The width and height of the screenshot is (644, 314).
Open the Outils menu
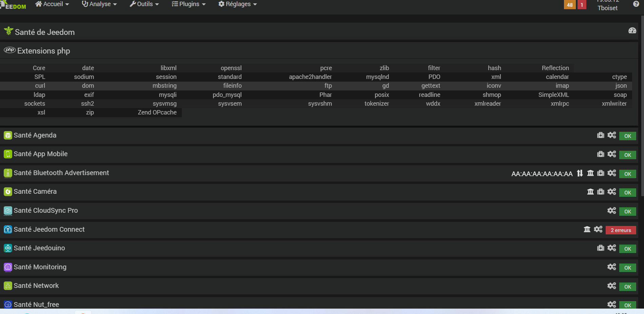click(x=144, y=4)
